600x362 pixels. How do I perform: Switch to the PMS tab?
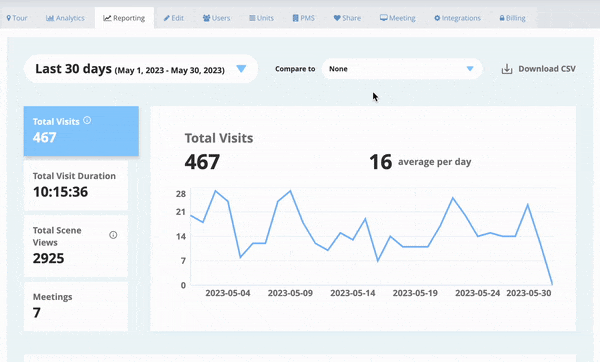click(x=304, y=18)
